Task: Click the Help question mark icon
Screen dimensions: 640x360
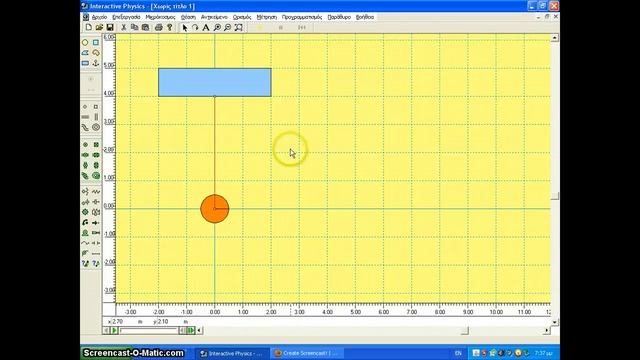Action: [169, 27]
